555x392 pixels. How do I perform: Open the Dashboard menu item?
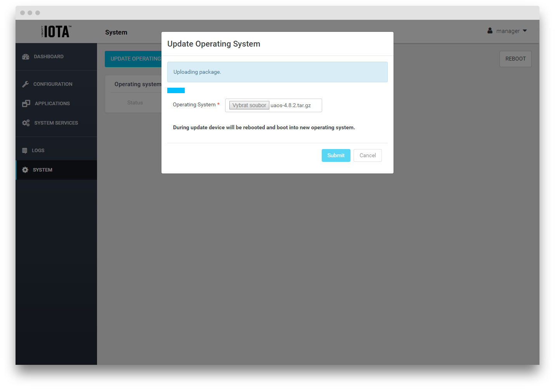pyautogui.click(x=49, y=57)
